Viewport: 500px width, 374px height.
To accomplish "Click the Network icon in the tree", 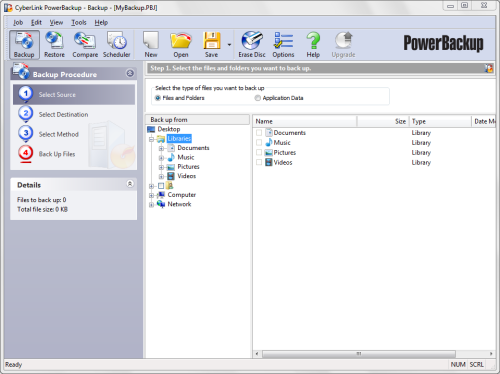I will (161, 204).
